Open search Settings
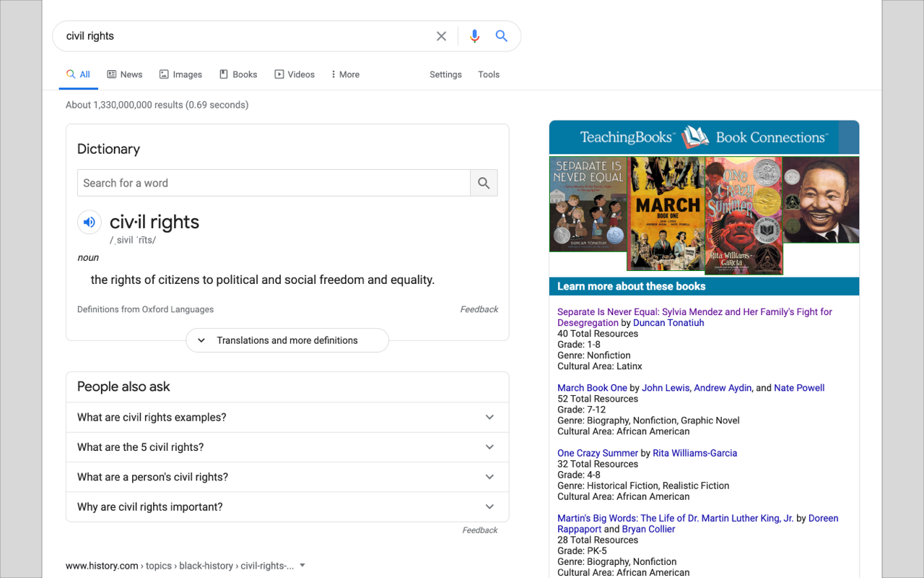924x578 pixels. coord(445,74)
